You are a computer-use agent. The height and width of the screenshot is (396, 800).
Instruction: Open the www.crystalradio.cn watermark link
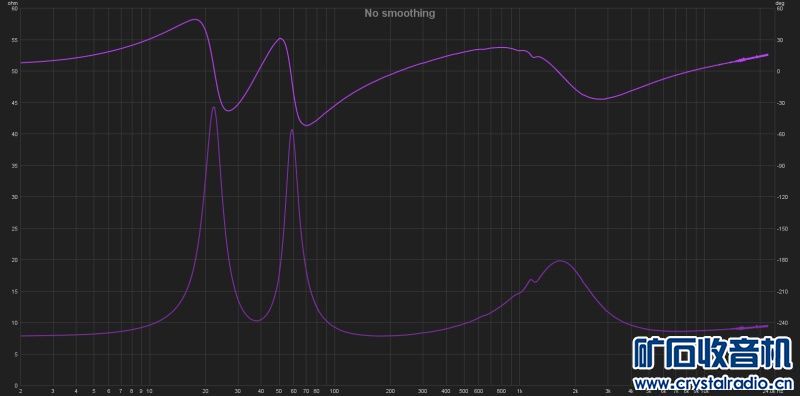712,382
